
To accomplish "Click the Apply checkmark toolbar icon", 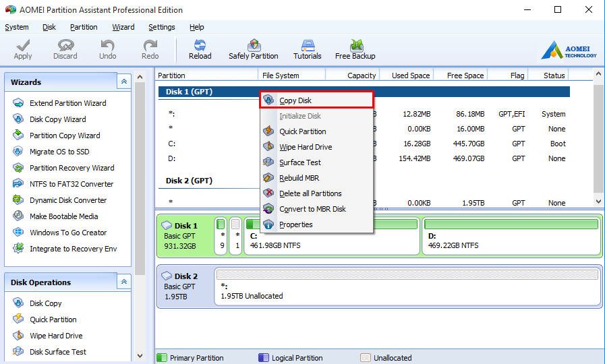I will [x=23, y=45].
